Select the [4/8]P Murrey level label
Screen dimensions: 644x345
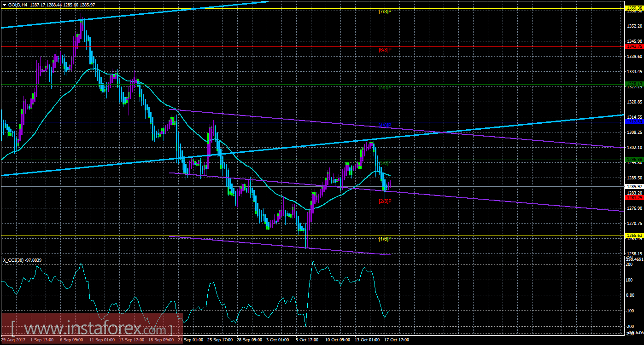click(x=385, y=125)
